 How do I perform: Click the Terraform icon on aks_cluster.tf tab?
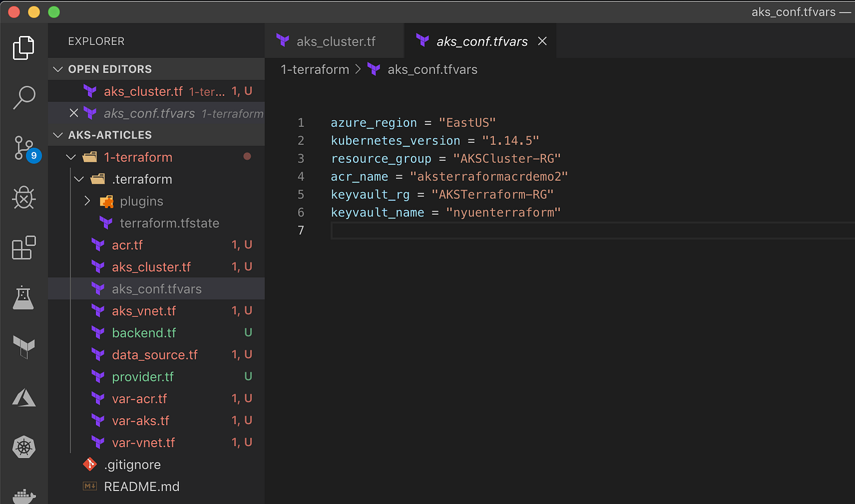pos(283,41)
